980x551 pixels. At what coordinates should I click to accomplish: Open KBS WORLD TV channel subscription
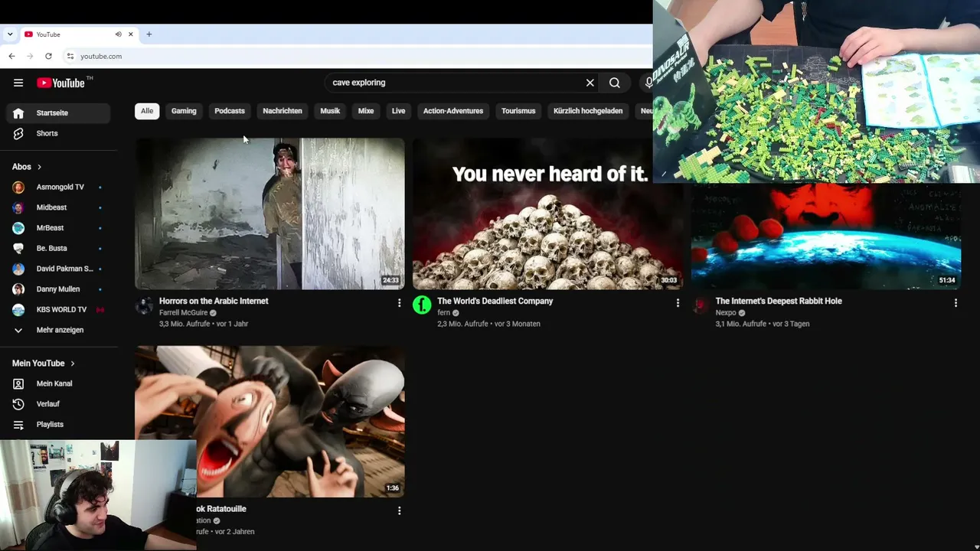tap(59, 309)
